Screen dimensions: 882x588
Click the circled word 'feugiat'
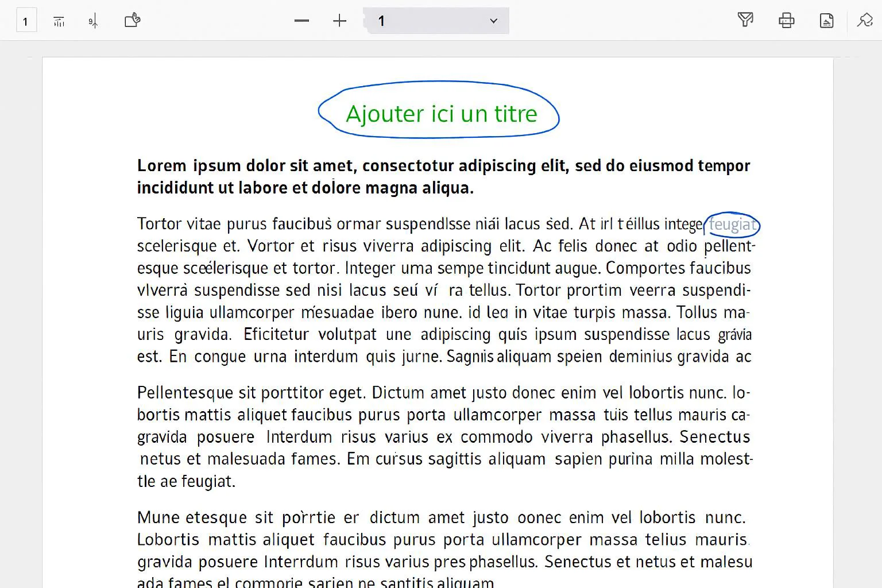(x=732, y=225)
